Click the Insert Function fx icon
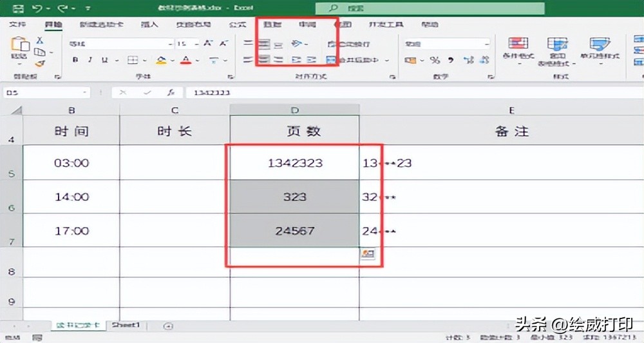The image size is (644, 343). point(171,93)
